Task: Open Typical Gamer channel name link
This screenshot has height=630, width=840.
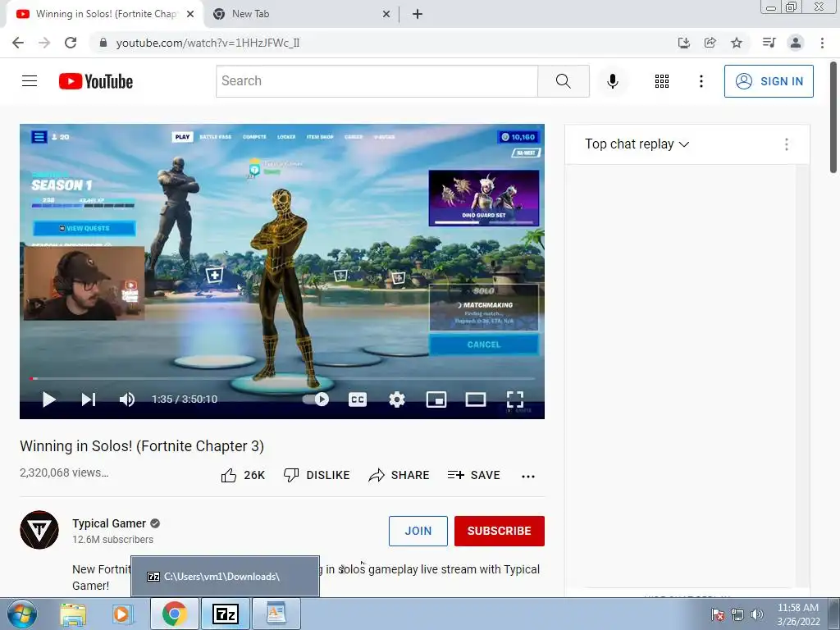Action: 109,523
